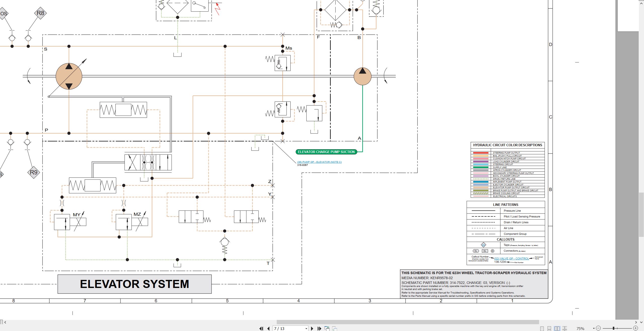This screenshot has height=331, width=644.
Task: Click the R9 tap callout diamond
Action: click(33, 172)
